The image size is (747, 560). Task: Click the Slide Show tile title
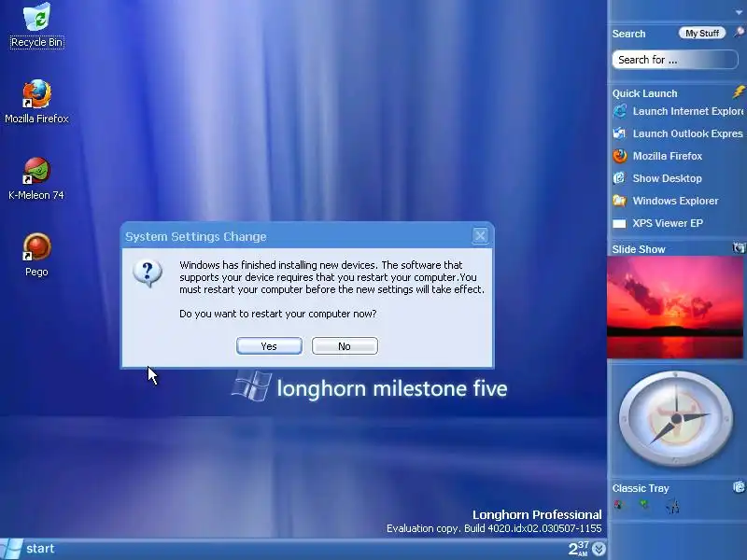click(639, 249)
